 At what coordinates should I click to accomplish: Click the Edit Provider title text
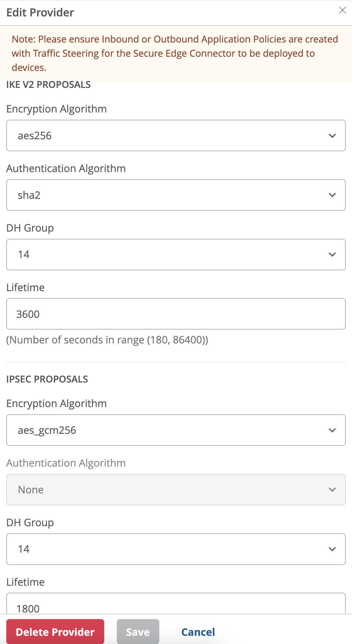click(40, 13)
